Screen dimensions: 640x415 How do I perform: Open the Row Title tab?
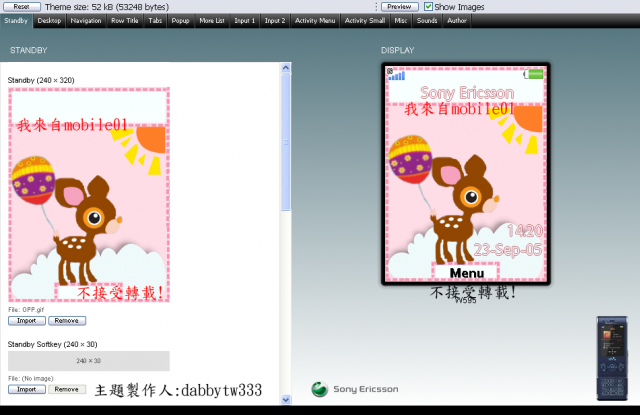(x=124, y=21)
